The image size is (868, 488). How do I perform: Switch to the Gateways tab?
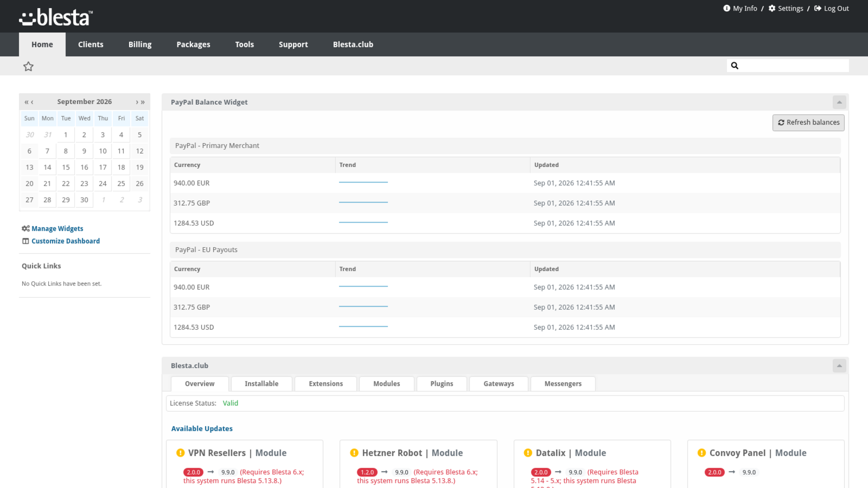point(499,384)
